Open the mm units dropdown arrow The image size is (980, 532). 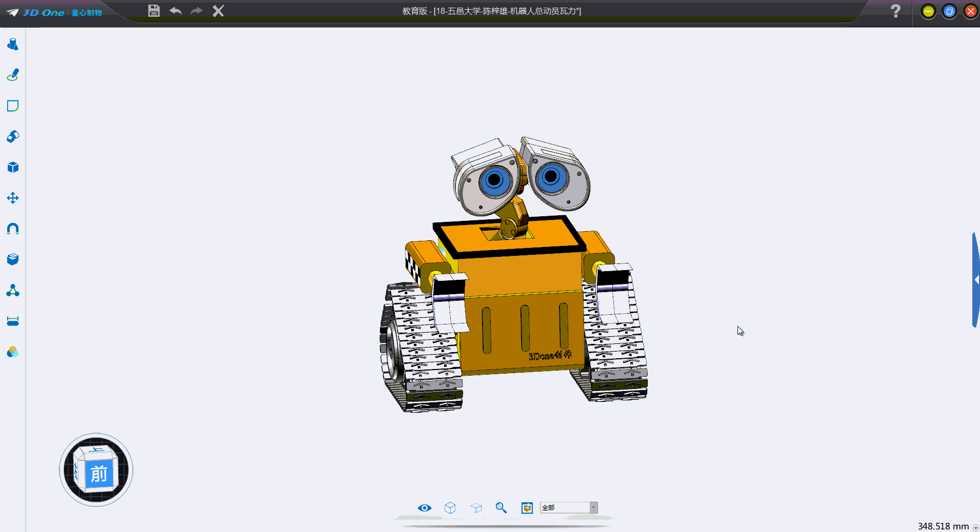coord(975,527)
